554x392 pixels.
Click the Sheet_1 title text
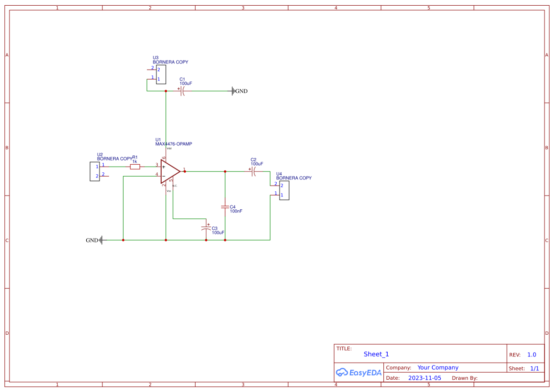pyautogui.click(x=376, y=354)
